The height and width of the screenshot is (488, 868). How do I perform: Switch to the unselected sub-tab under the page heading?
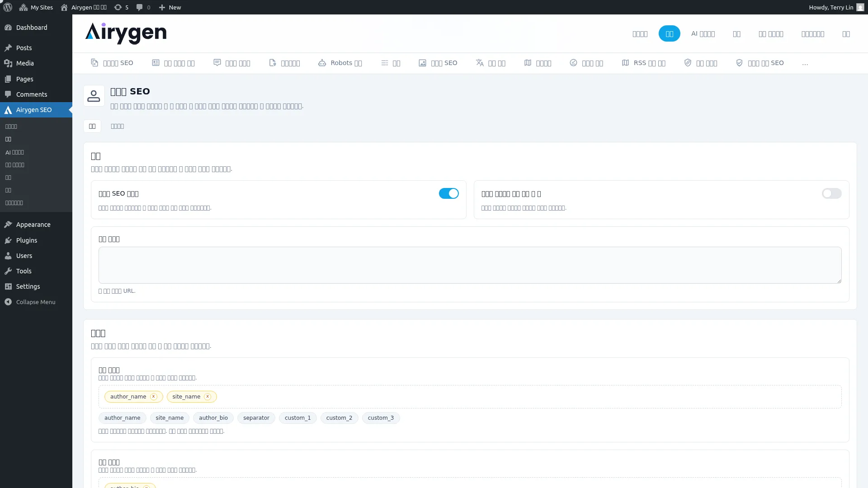pyautogui.click(x=117, y=126)
